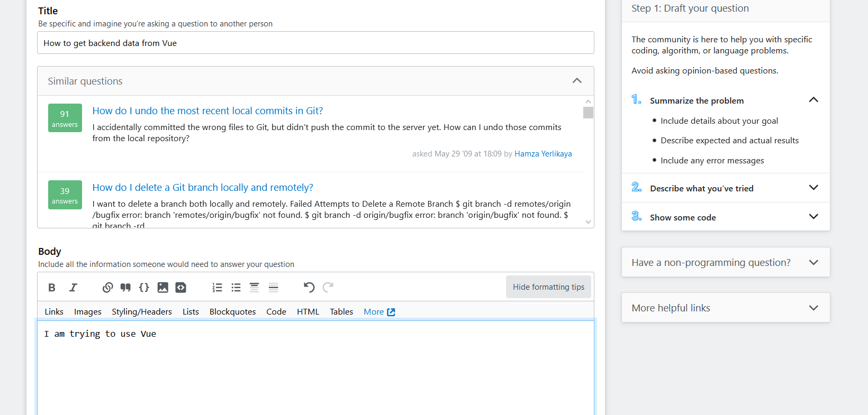Click 'Include details about your goal' tip
The width and height of the screenshot is (868, 415).
pyautogui.click(x=719, y=121)
